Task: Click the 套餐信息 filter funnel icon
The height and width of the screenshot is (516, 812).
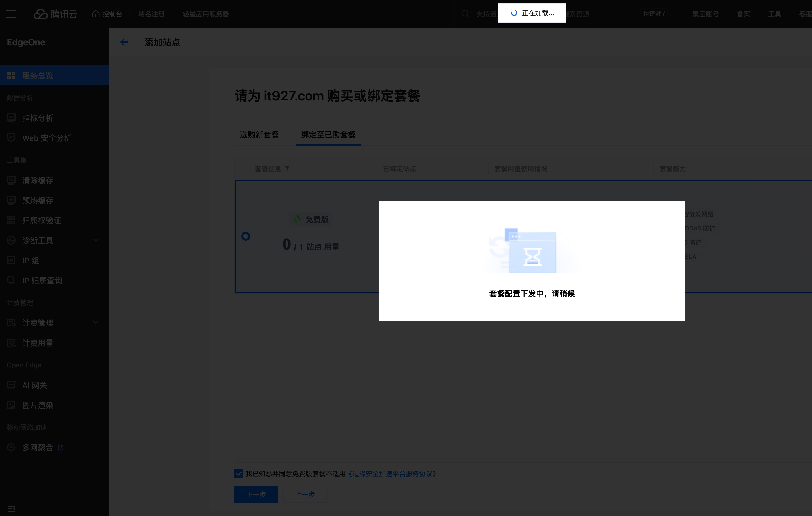Action: click(287, 168)
